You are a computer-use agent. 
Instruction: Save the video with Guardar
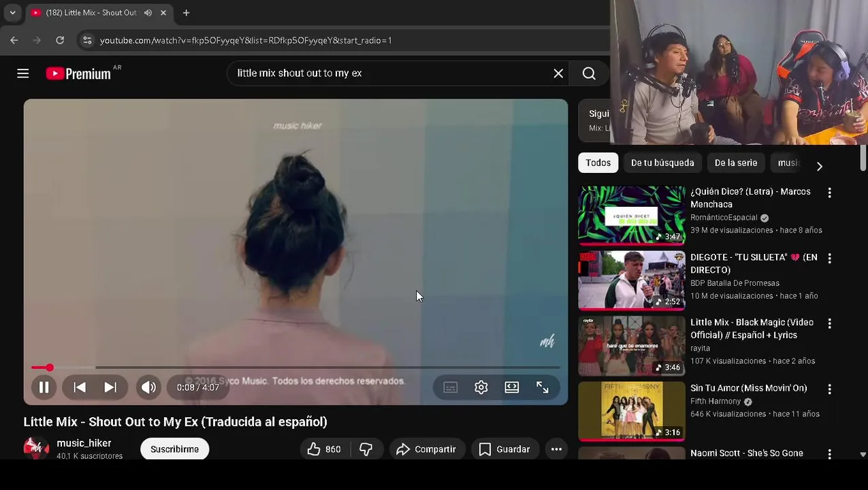point(504,449)
